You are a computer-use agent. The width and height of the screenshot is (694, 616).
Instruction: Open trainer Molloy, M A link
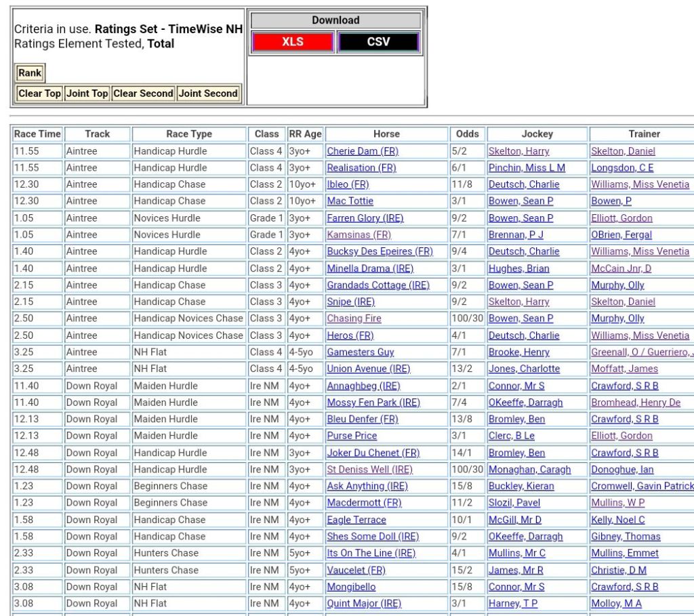point(616,603)
